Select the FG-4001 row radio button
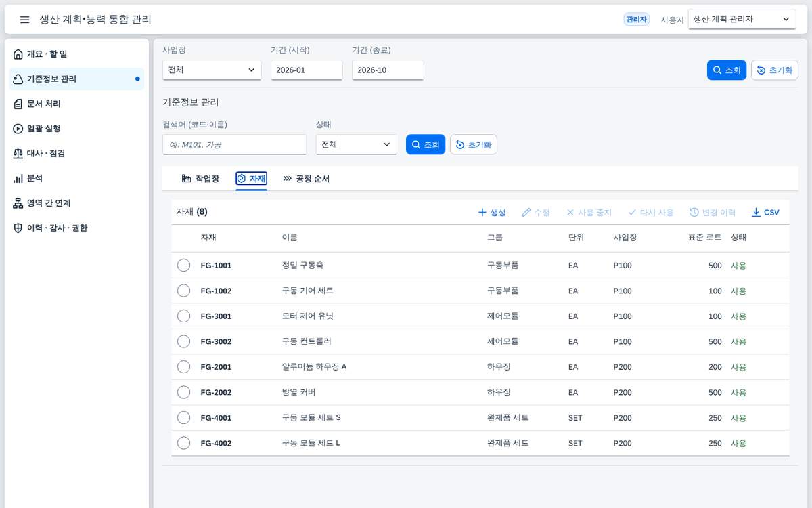This screenshot has height=508, width=812. [x=183, y=418]
